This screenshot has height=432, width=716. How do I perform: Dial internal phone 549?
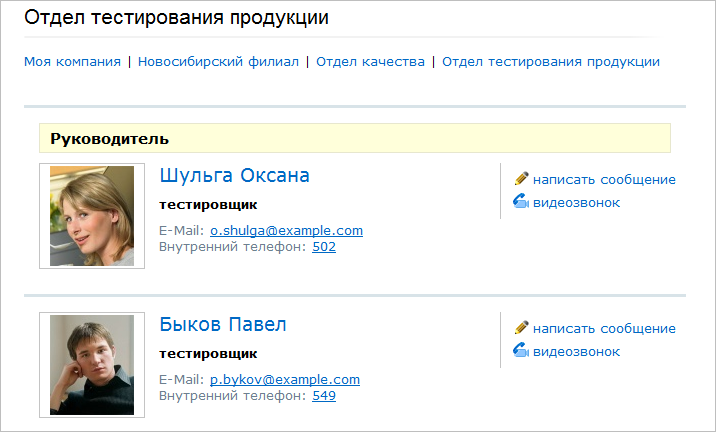pyautogui.click(x=324, y=395)
